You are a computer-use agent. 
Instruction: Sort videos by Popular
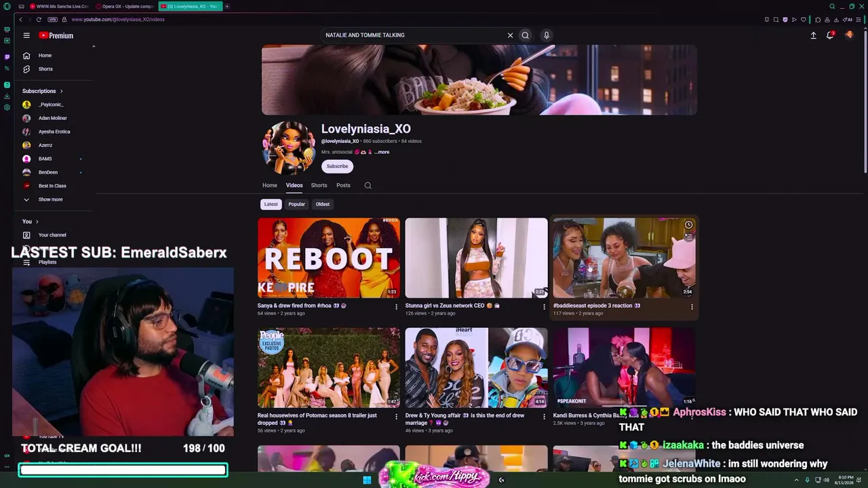[x=296, y=204]
